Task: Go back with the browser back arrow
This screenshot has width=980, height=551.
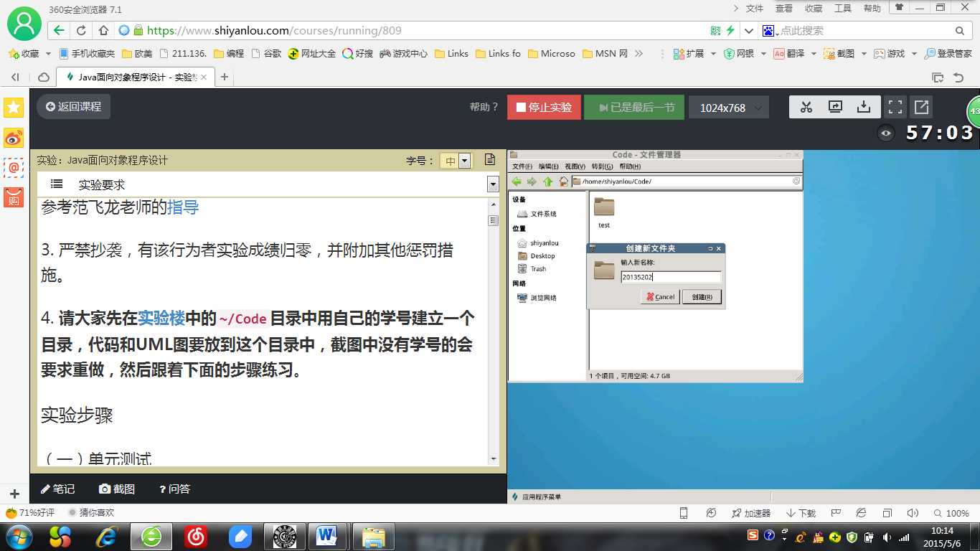Action: [x=59, y=30]
